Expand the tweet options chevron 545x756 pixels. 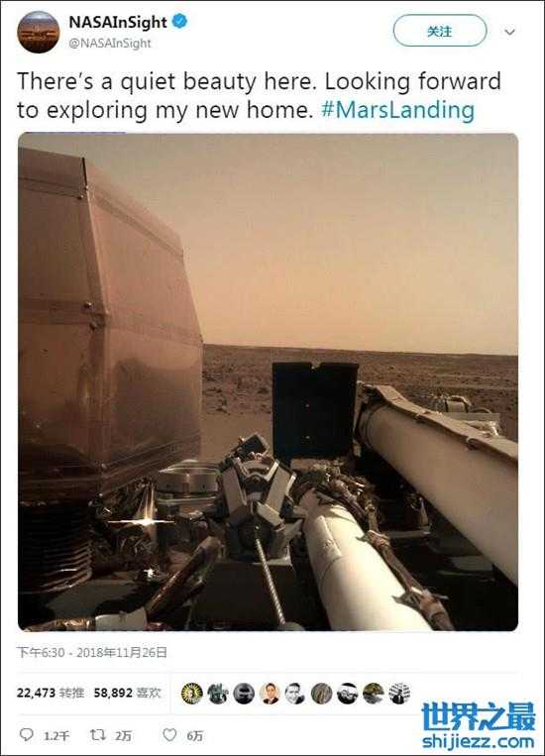point(509,32)
